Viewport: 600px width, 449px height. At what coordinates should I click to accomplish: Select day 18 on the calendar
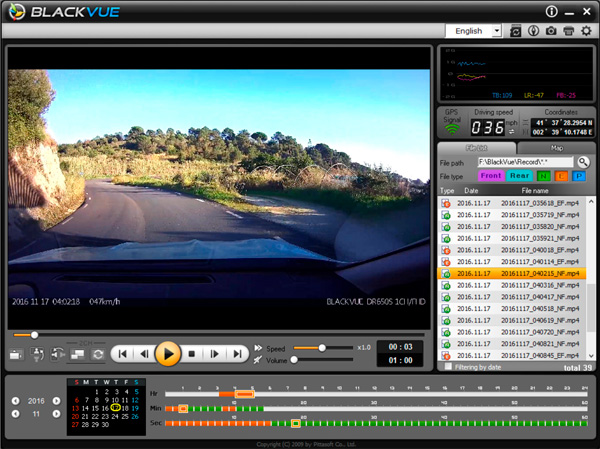tap(125, 408)
